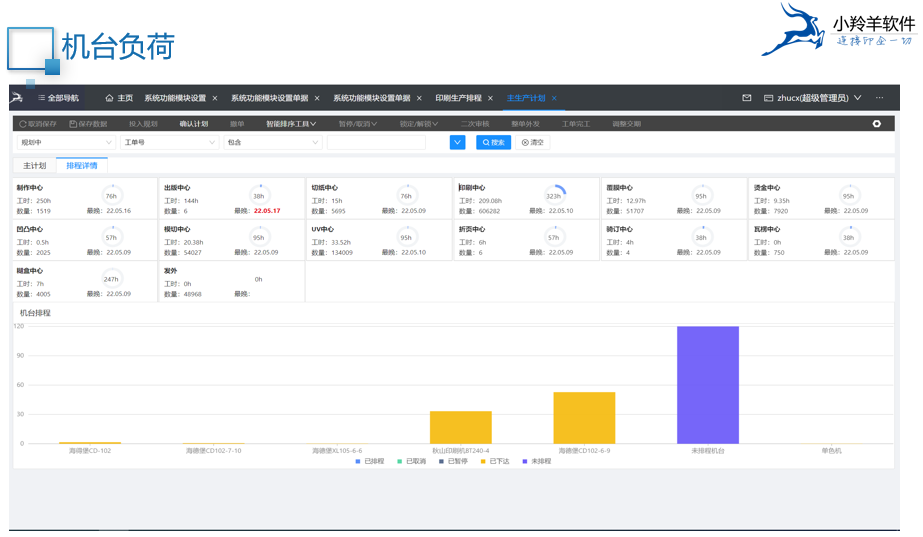Select the 凹凸中心 load card
Image resolution: width=923 pixels, height=537 pixels.
(85, 240)
